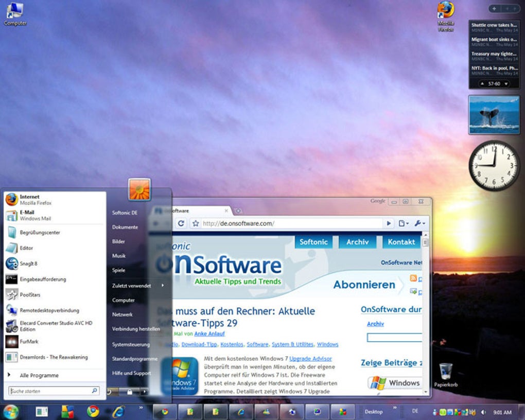Open the shutdown options arrow
The width and height of the screenshot is (525, 420).
tap(144, 391)
